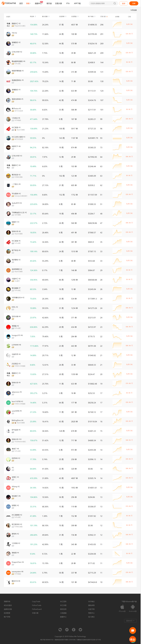Open the 筛选器 filter
141x644 pixels.
[134, 10]
